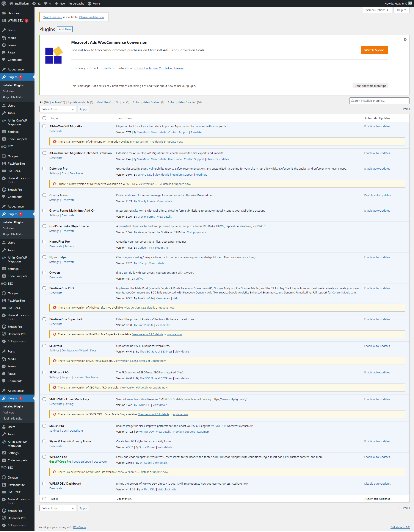The image size is (414, 532).
Task: Show Auto-updates Disabled plugins filter
Action: 182,102
